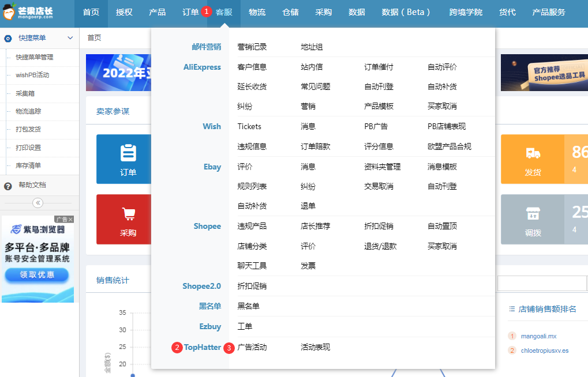Open mangoali.mx store link
588x377 pixels.
tap(538, 336)
